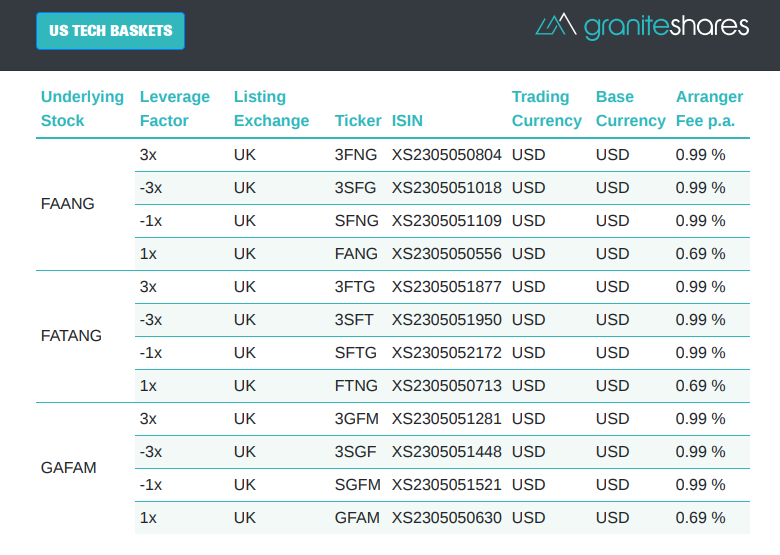Select the GAFAM underlying stock cell
Screen dimensions: 780x555
[69, 468]
